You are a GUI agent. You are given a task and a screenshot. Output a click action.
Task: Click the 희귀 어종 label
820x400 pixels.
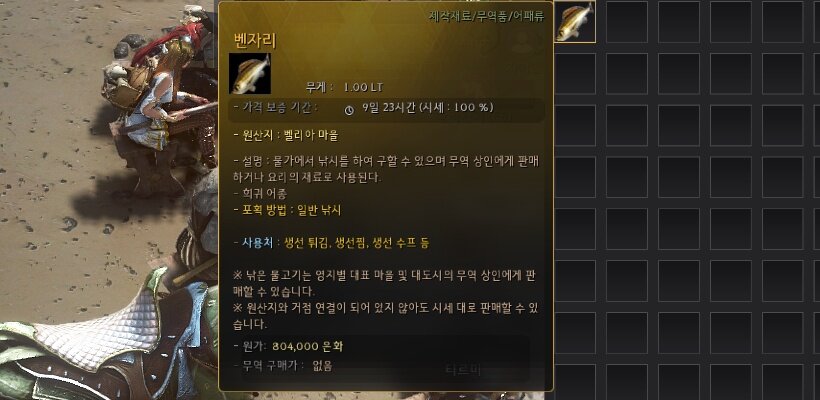pos(260,194)
